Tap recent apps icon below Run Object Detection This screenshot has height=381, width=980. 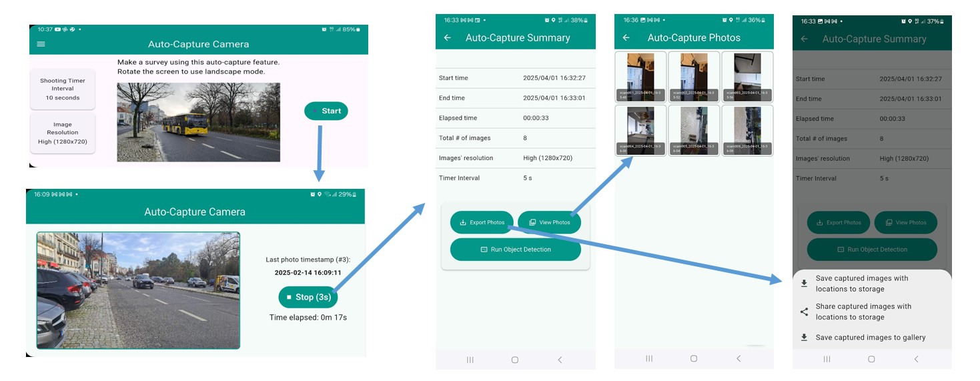pos(470,360)
